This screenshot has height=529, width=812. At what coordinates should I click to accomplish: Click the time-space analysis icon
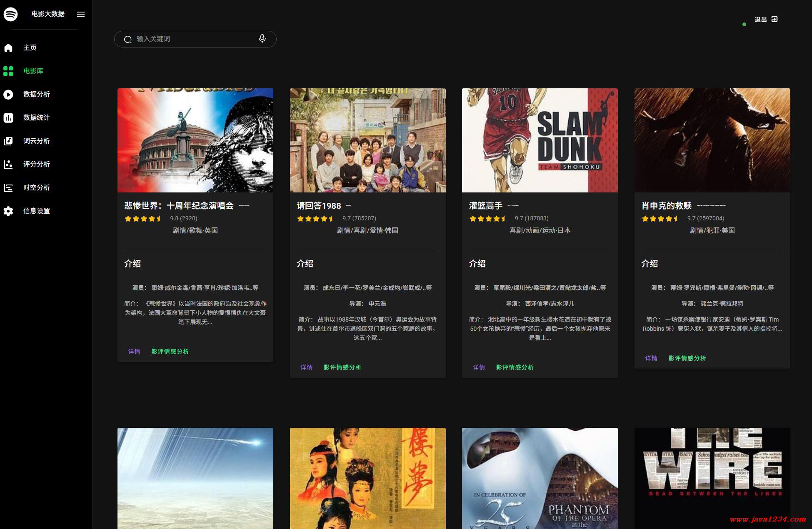[x=8, y=188]
